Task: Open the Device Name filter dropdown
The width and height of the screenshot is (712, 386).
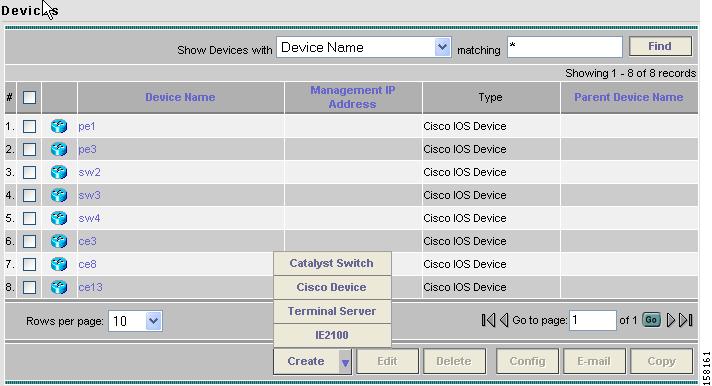Action: (x=363, y=47)
